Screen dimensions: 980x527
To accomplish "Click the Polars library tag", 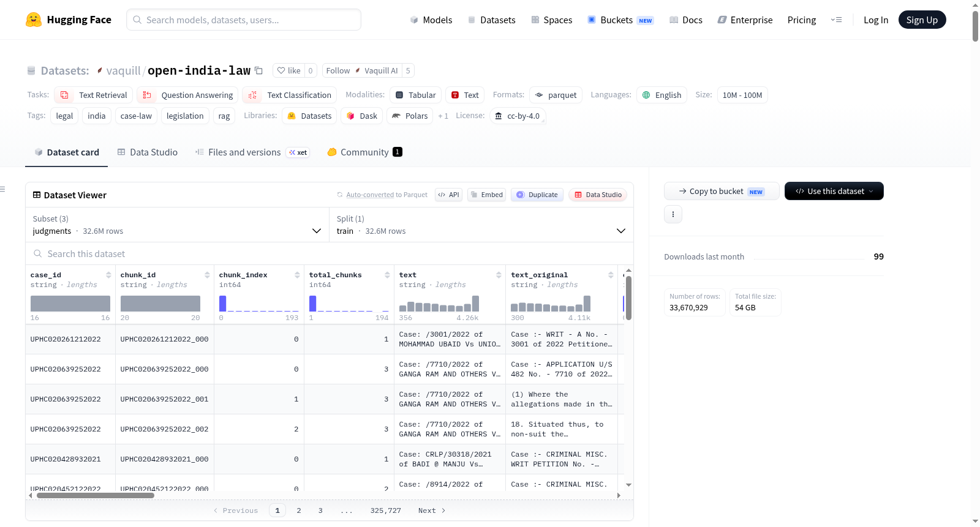I will 410,116.
